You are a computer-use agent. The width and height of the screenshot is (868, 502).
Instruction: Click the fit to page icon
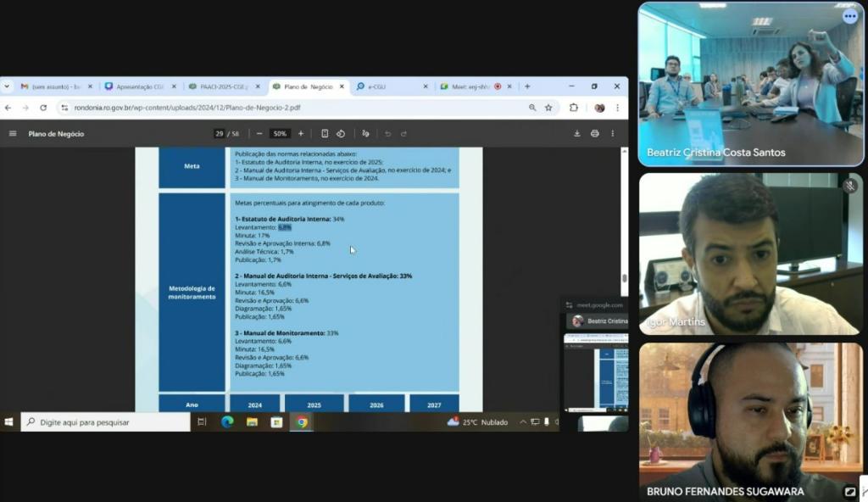[325, 134]
